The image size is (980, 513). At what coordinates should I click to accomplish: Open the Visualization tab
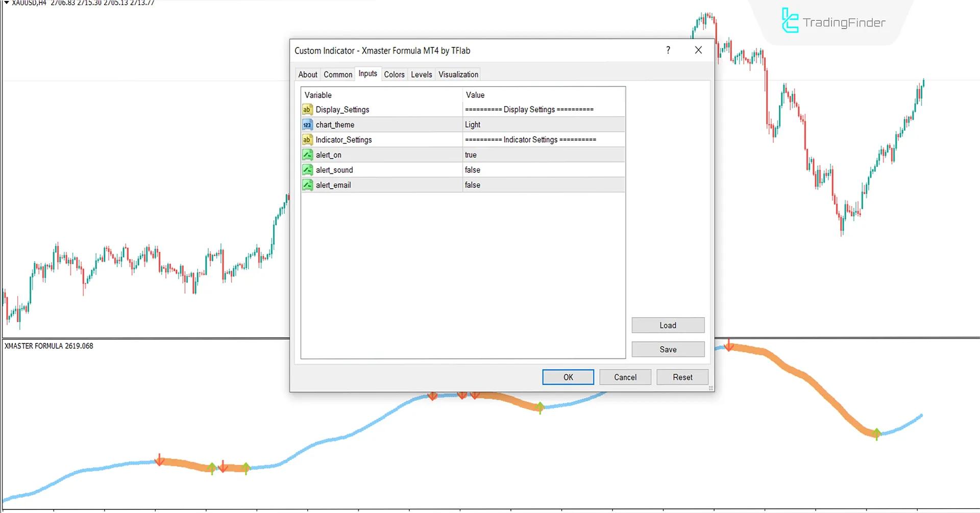point(457,74)
